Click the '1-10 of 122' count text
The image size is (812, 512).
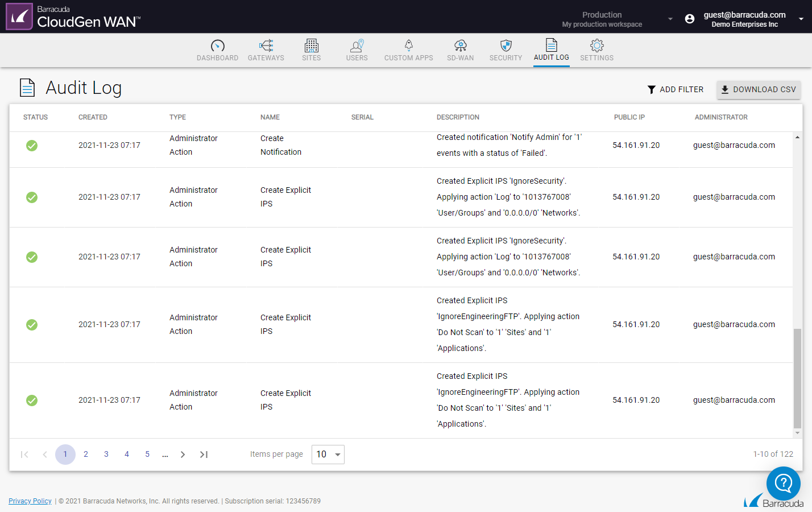click(773, 454)
